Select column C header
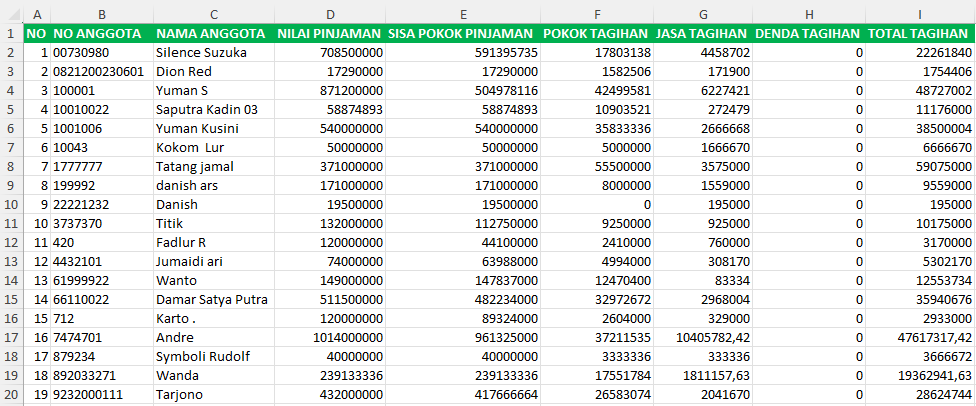Screen dimensions: 976x406 pyautogui.click(x=214, y=14)
